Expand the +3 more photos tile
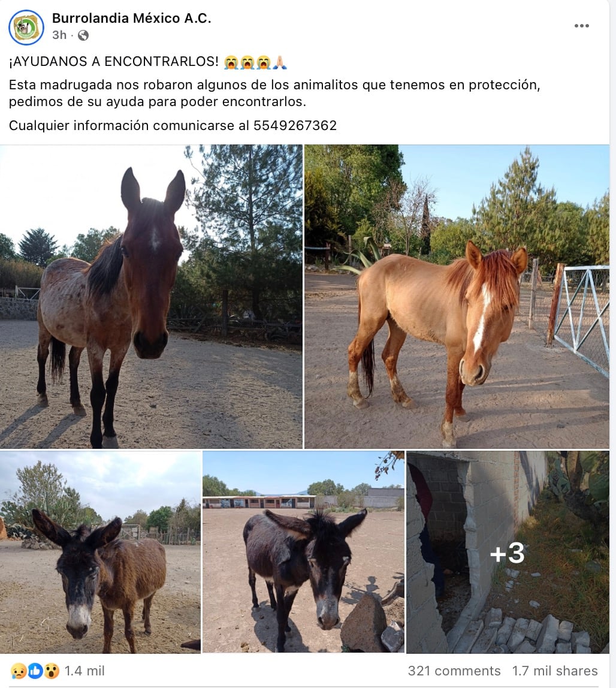The width and height of the screenshot is (616, 688). (508, 552)
